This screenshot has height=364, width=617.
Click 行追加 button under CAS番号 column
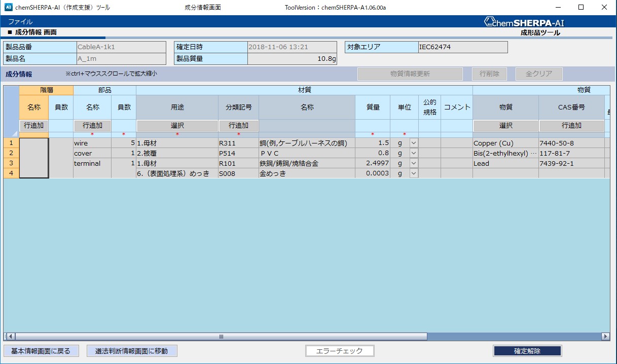click(x=571, y=126)
